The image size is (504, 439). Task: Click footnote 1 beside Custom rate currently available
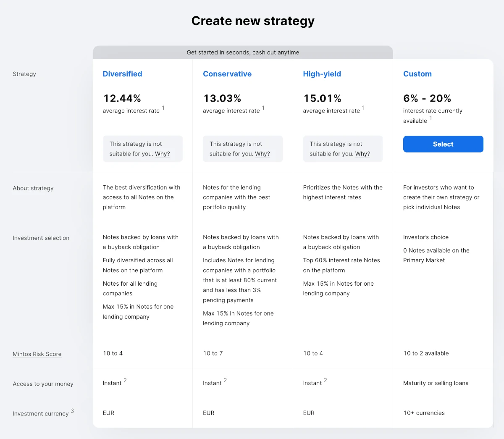(x=430, y=118)
